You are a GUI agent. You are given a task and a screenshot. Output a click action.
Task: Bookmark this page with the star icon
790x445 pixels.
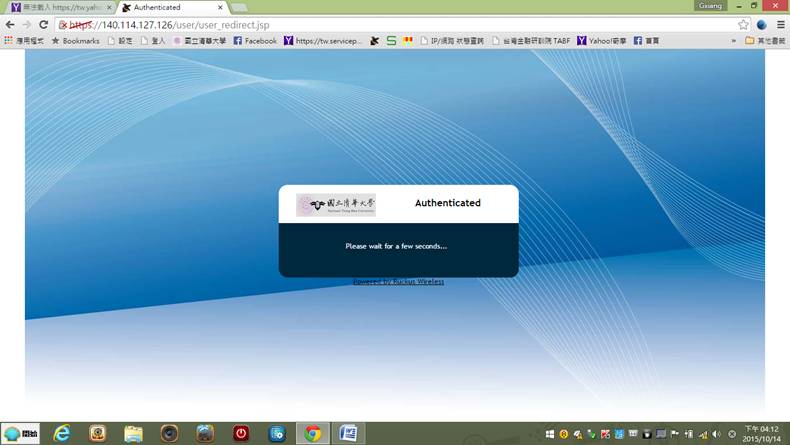click(x=743, y=24)
